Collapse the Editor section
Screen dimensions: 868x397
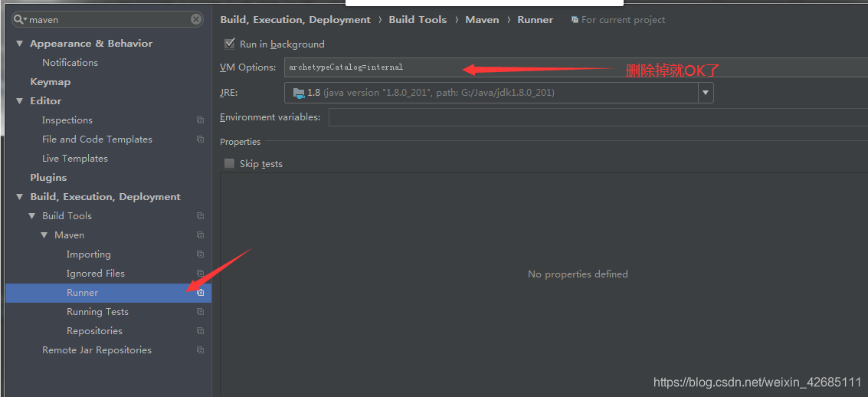pos(20,100)
